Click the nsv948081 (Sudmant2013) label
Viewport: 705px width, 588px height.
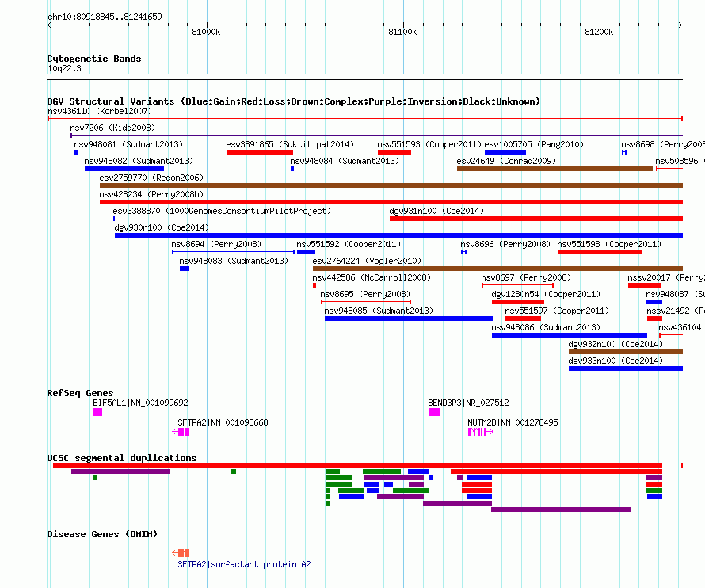click(128, 144)
